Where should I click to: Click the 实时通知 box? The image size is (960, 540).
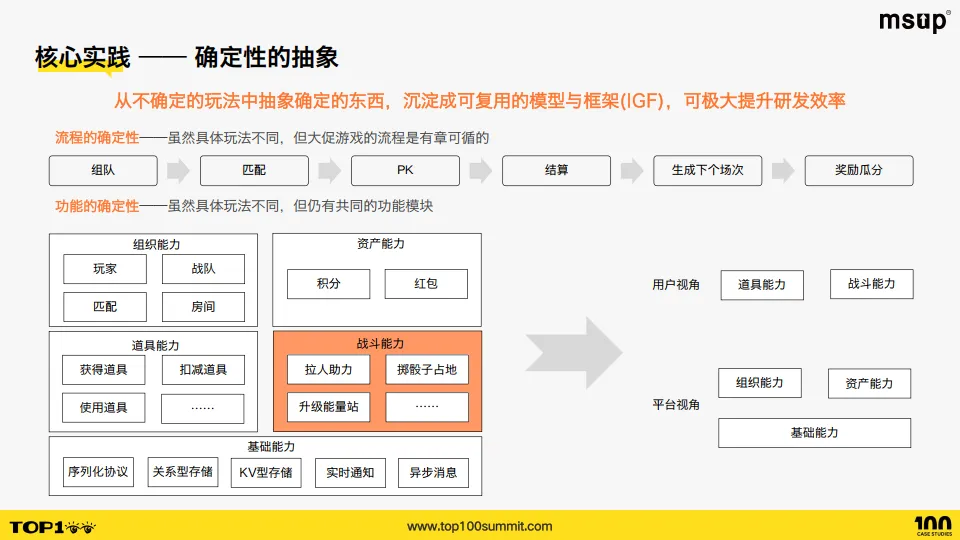pos(350,473)
